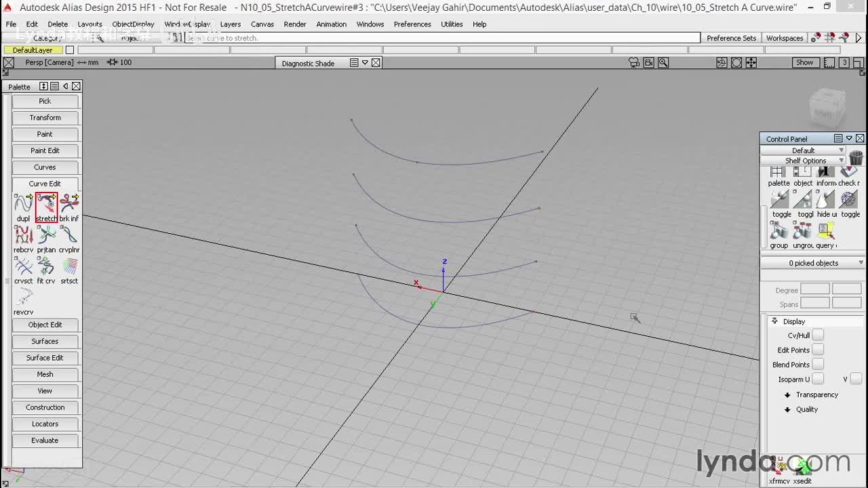Toggle the Blend Points checkbox

pyautogui.click(x=818, y=365)
